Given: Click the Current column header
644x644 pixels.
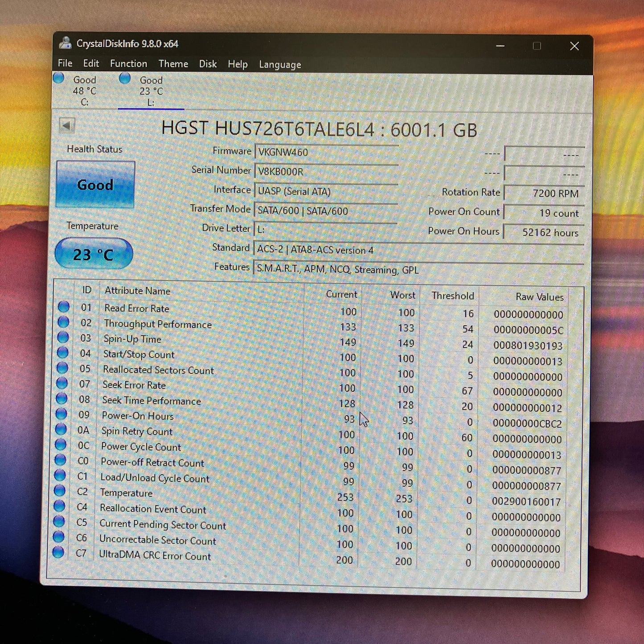Looking at the screenshot, I should [341, 294].
